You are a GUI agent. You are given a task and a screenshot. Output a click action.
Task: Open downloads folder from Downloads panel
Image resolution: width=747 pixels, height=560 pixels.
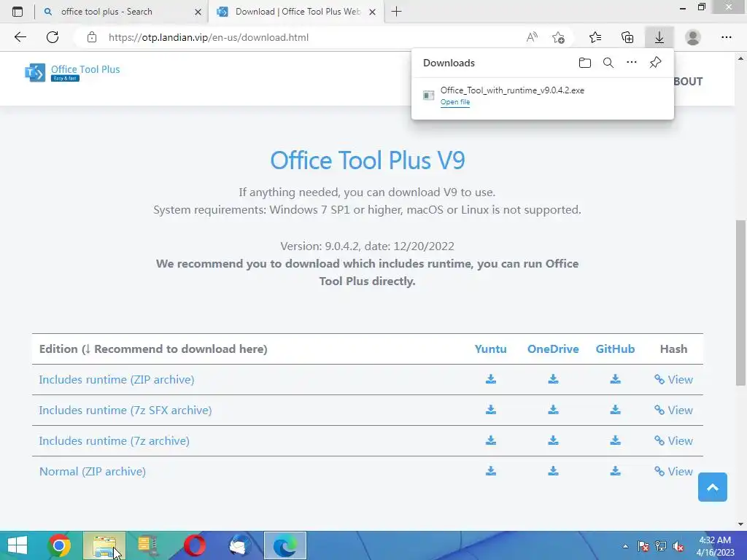tap(585, 63)
